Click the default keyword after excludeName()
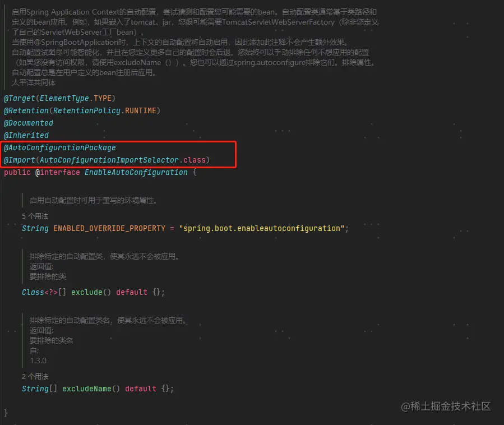 click(141, 389)
